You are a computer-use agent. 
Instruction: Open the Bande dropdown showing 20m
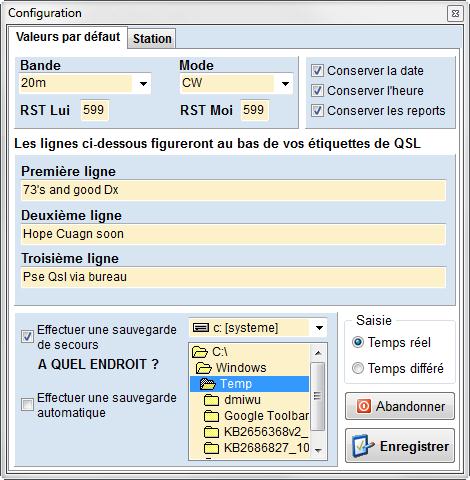(x=143, y=84)
